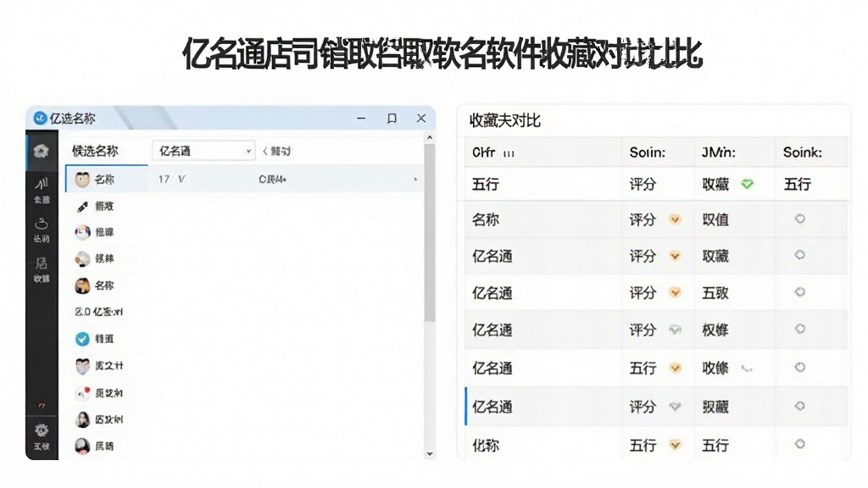Select the Z.0 亿 entry in the list
868x488 pixels.
pos(98,312)
